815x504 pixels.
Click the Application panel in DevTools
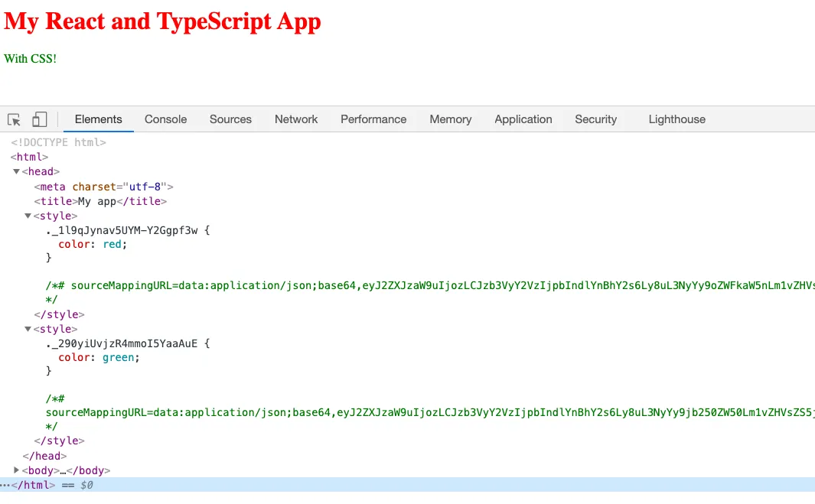point(523,119)
